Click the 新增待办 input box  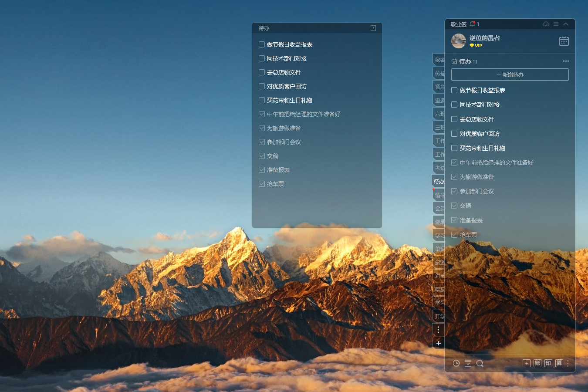pyautogui.click(x=510, y=74)
